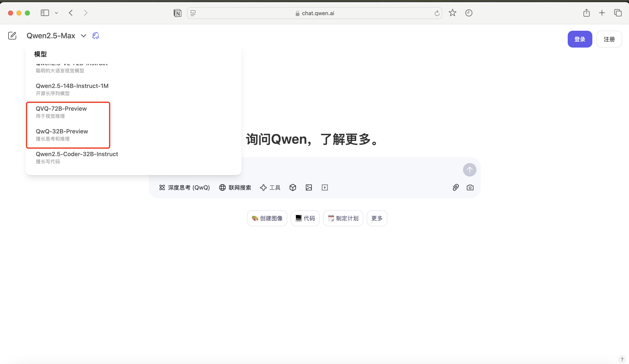Viewport: 629px width, 364px height.
Task: Click the Qwen2.5-Max model name
Action: pyautogui.click(x=51, y=36)
